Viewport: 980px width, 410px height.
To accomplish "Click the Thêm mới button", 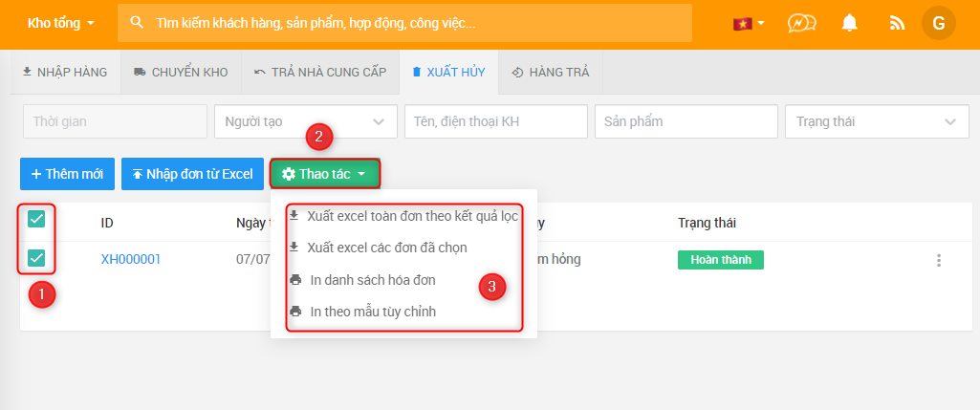I will (x=67, y=174).
